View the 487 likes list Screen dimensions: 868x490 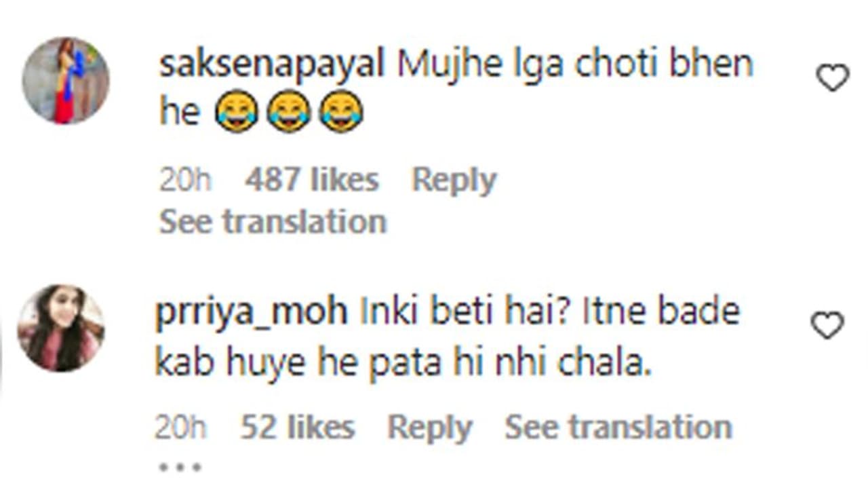coord(311,181)
